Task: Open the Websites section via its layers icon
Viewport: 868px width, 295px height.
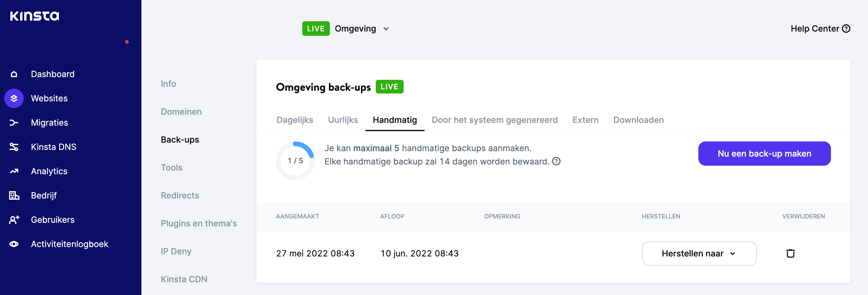Action: pos(13,98)
